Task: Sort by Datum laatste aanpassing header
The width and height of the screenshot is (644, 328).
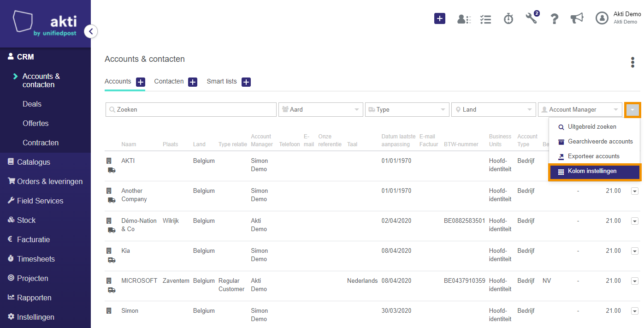Action: pyautogui.click(x=398, y=140)
